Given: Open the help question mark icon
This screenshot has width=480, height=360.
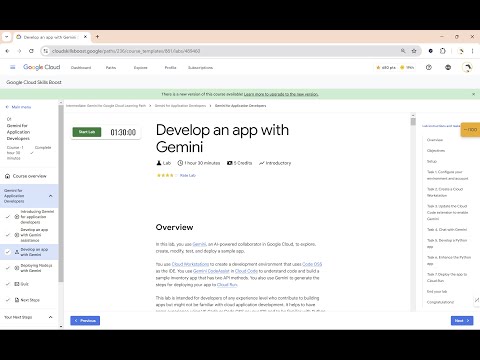Looking at the screenshot, I should tap(429, 67).
